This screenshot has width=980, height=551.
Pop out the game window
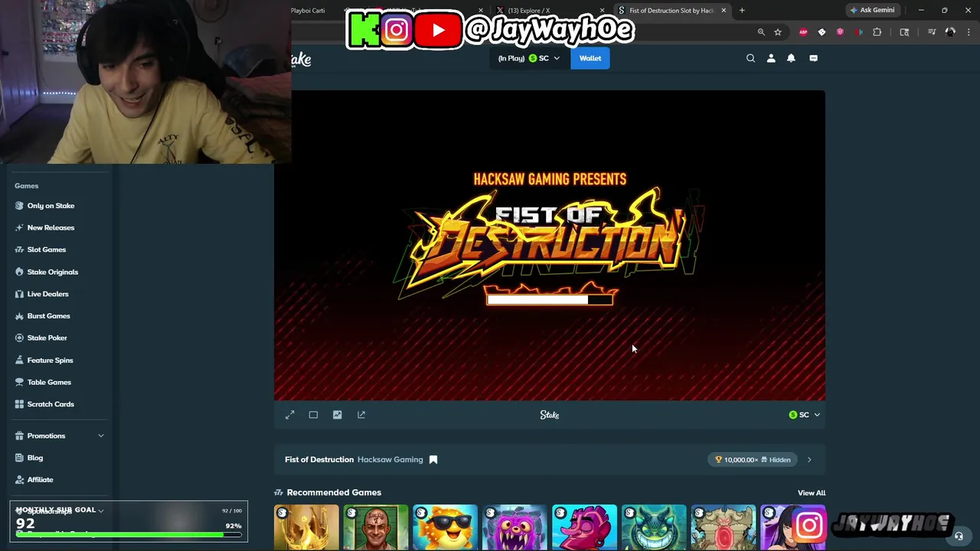click(x=361, y=415)
